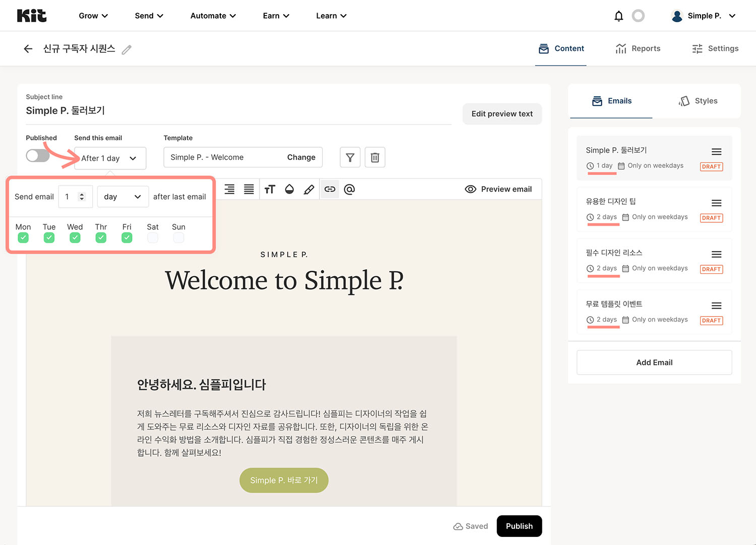756x545 pixels.
Task: Reorder 유용한 디자인 팁 email handle
Action: (x=716, y=203)
